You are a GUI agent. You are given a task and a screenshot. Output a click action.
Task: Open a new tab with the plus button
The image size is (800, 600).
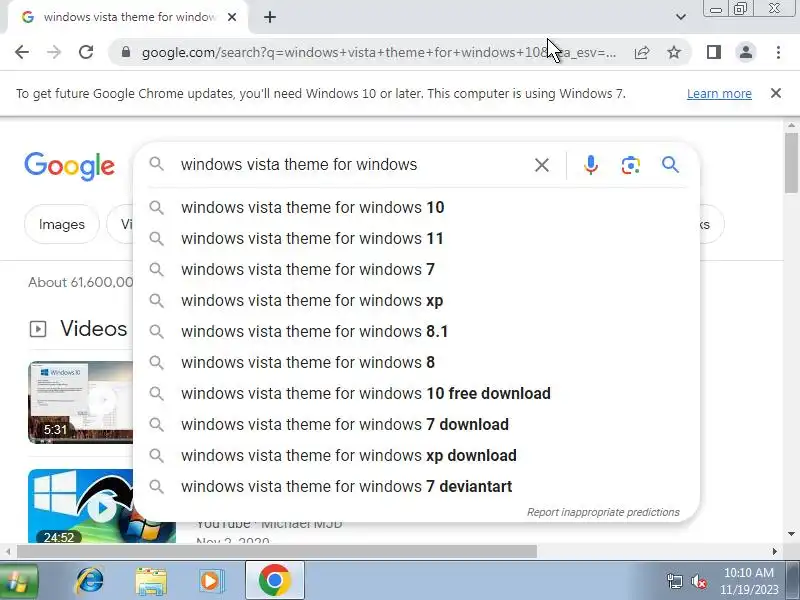[270, 17]
